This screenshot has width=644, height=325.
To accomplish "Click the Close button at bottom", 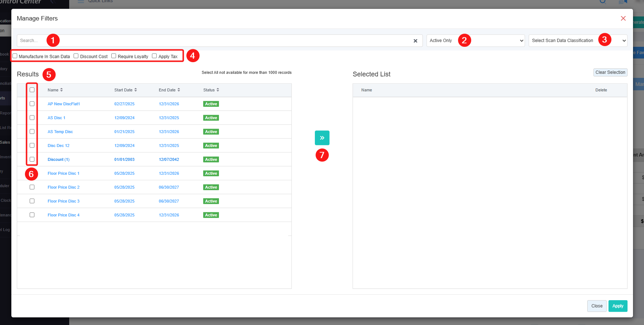I will click(596, 306).
